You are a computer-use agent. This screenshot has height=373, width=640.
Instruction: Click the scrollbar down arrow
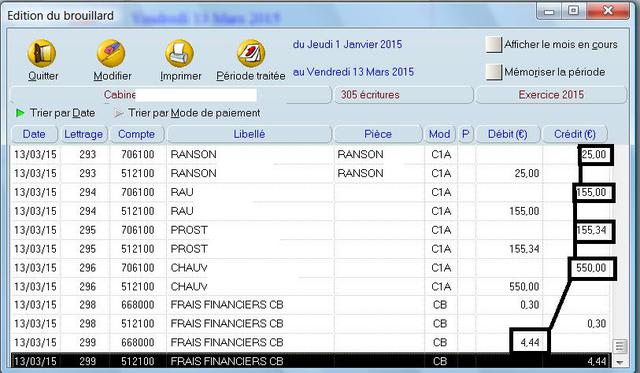coord(620,362)
